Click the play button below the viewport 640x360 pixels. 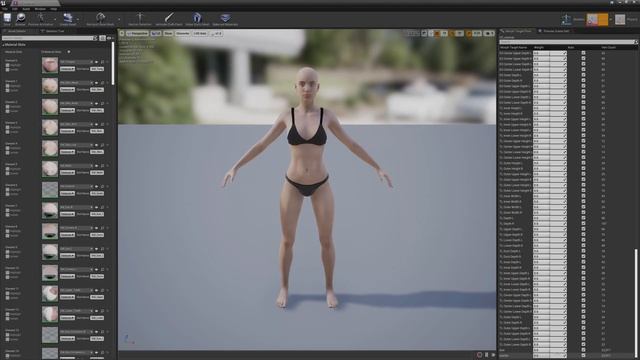493,355
